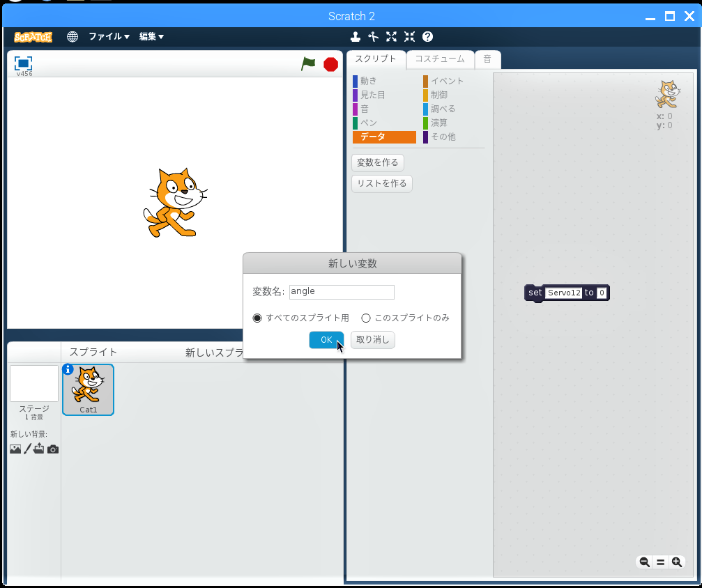The image size is (702, 588).
Task: Open sprite info for Cat1
Action: [x=68, y=369]
